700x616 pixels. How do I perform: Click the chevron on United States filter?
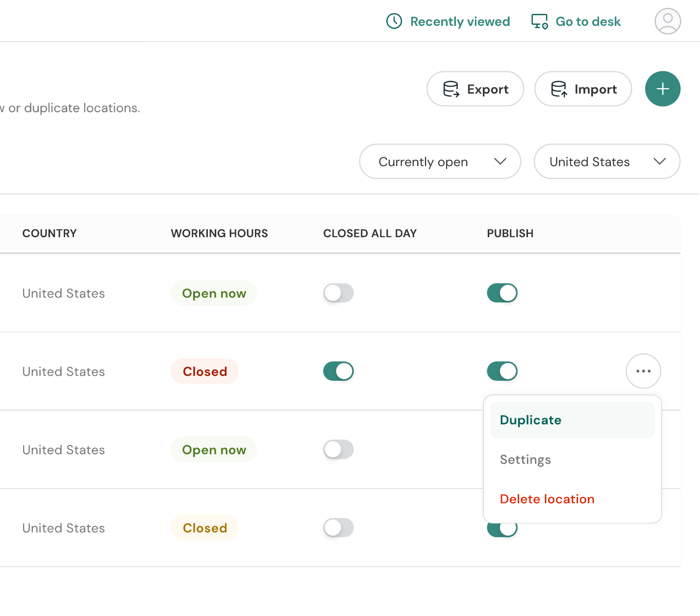[x=659, y=162]
